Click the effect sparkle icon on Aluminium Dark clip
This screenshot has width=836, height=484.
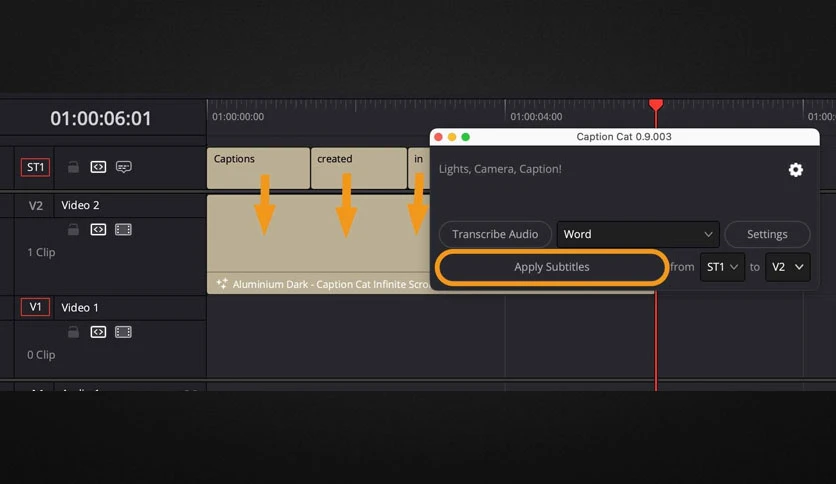tap(222, 284)
